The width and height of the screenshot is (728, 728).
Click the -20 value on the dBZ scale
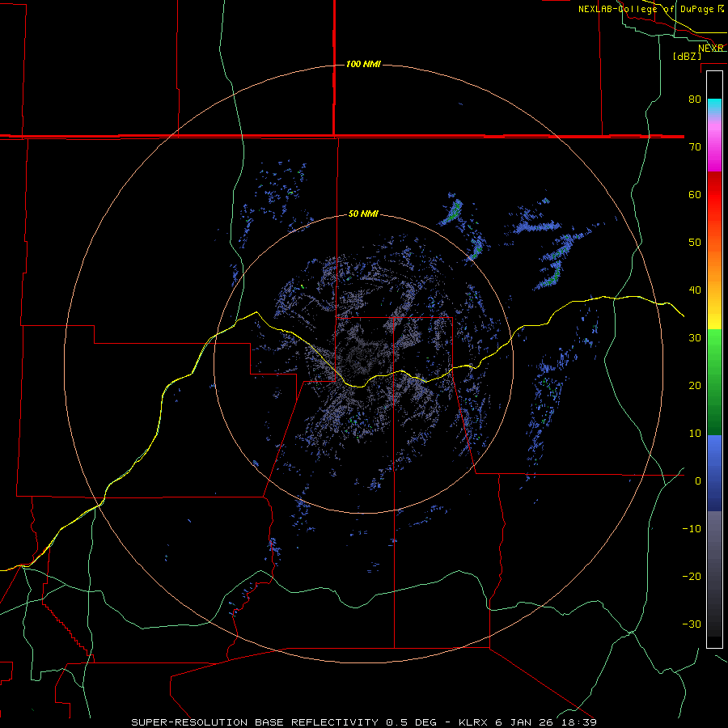692,577
